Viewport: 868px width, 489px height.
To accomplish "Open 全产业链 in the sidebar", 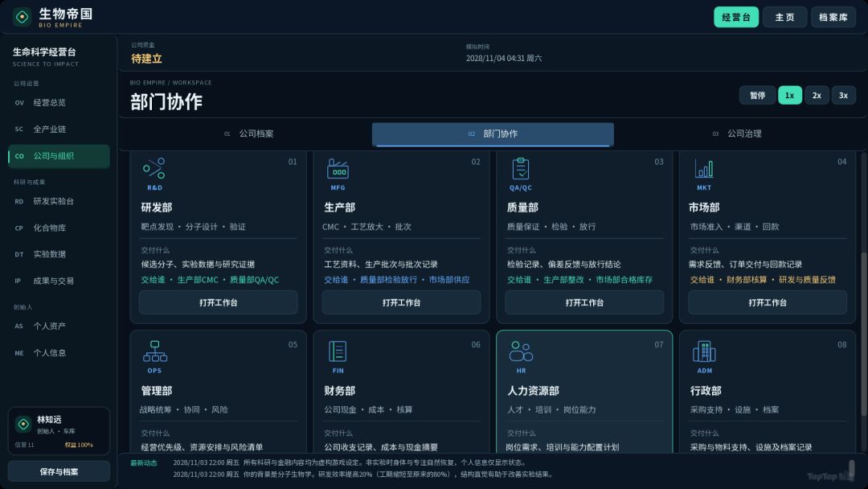I will [59, 129].
